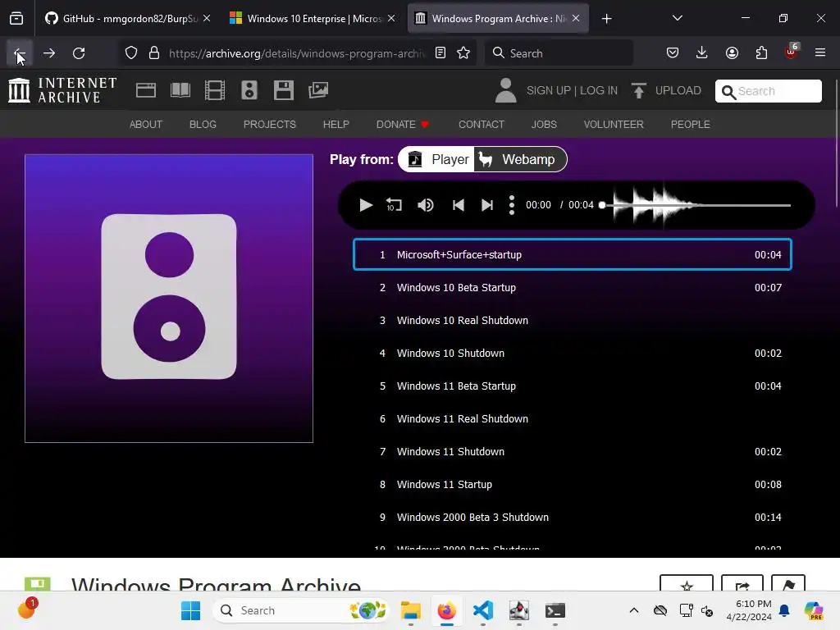Click the UPLOAD button
This screenshot has height=630, width=840.
click(x=666, y=90)
